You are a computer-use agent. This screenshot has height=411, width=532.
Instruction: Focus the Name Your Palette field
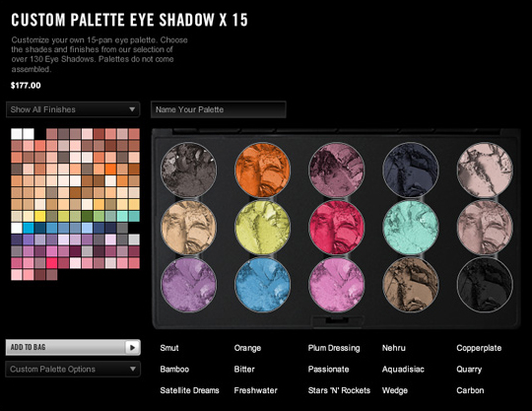click(x=218, y=109)
